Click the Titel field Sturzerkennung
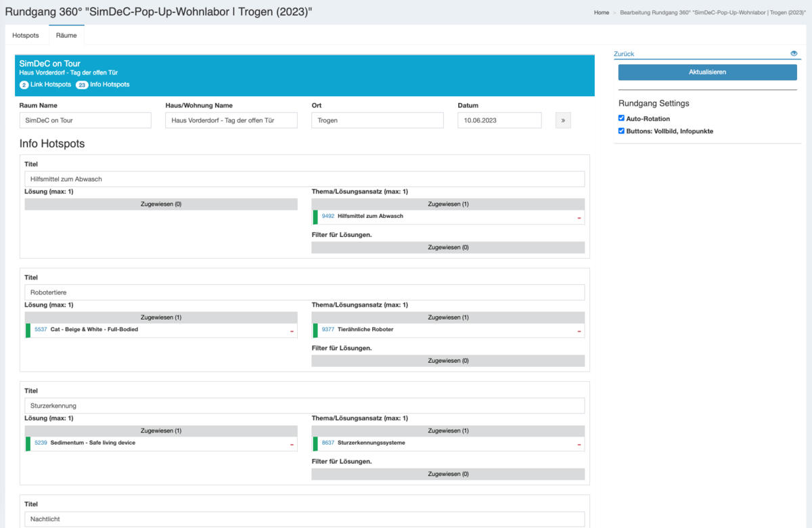812x528 pixels. click(304, 405)
